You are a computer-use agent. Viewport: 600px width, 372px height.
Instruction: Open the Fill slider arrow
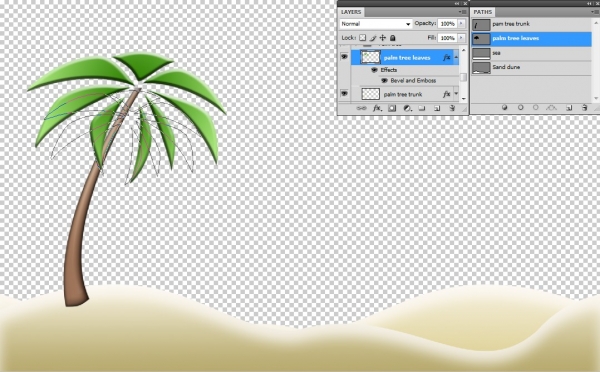461,38
